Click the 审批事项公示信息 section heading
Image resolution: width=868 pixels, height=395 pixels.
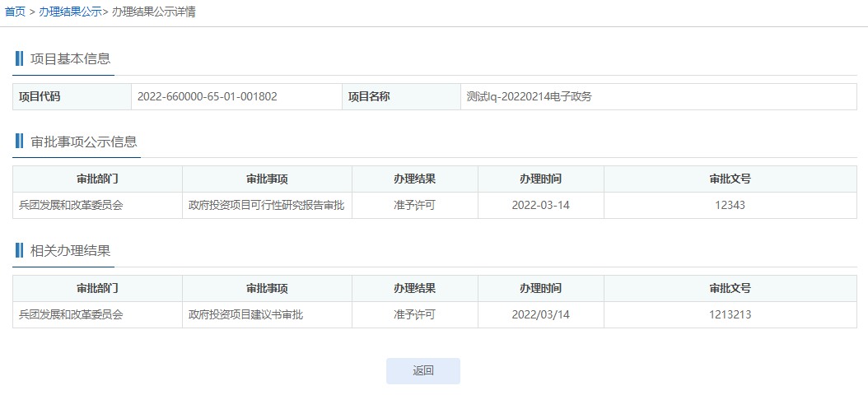83,141
